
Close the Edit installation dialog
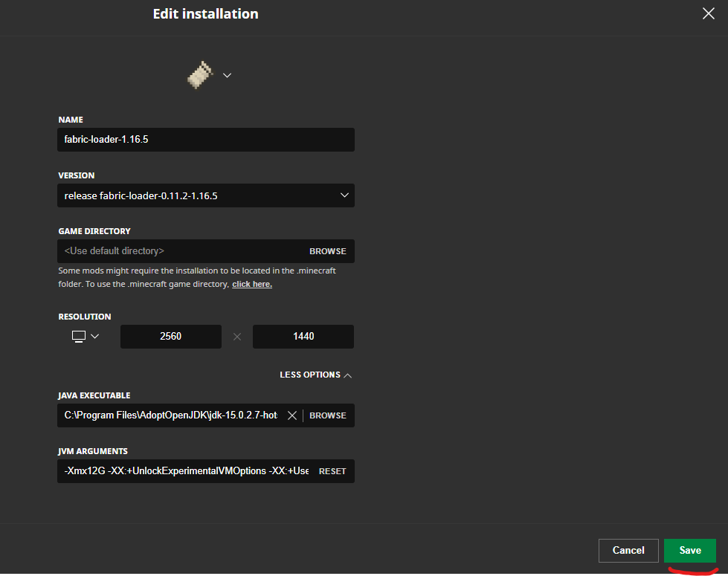point(708,13)
